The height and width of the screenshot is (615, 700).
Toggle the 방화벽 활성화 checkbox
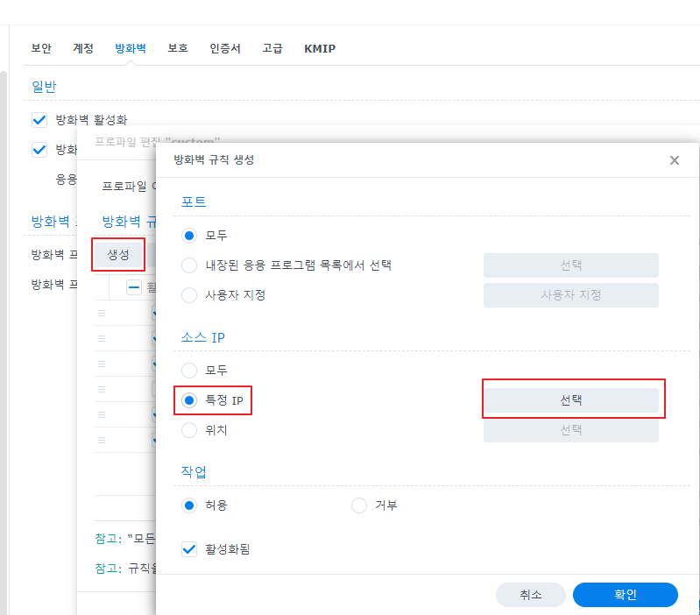[39, 120]
